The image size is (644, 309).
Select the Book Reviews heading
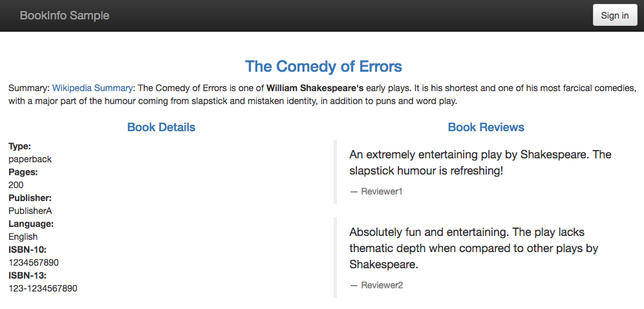[x=486, y=127]
